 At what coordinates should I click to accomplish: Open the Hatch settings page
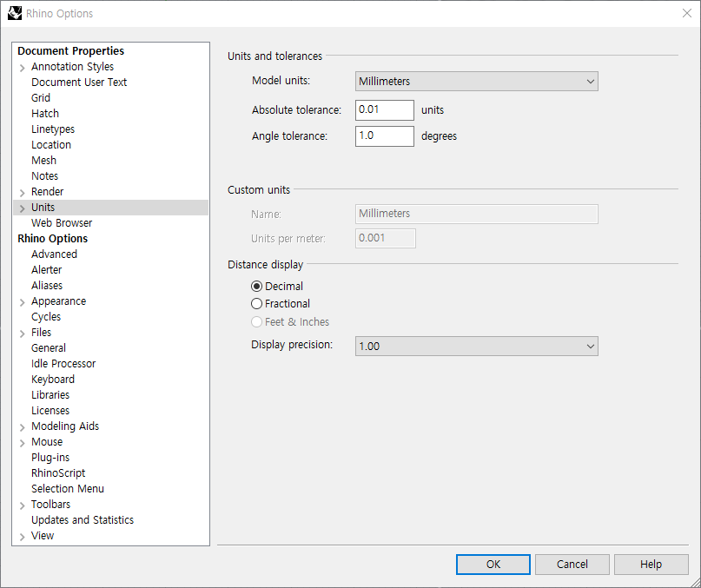(x=45, y=114)
